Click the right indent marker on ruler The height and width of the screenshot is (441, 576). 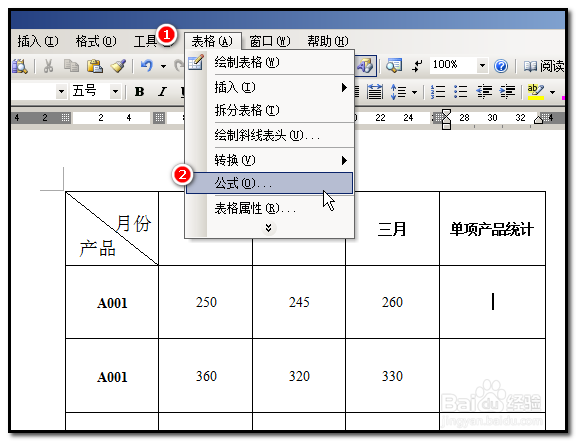539,120
